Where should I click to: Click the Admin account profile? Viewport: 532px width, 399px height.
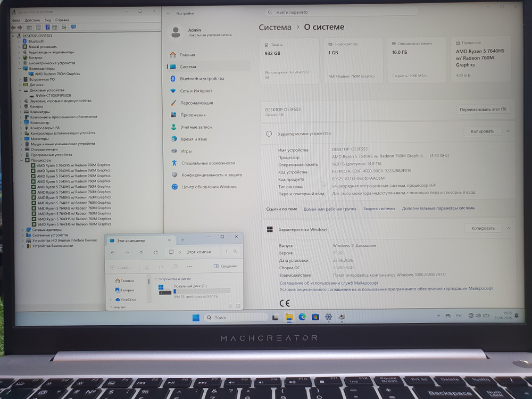click(202, 32)
